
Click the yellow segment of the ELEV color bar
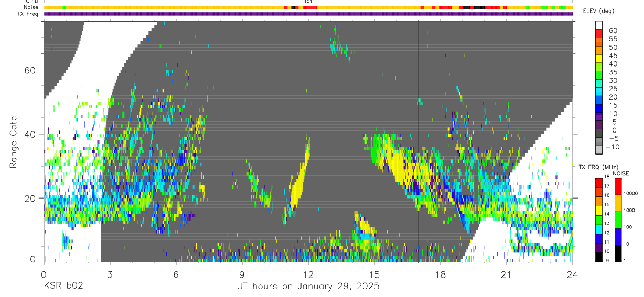click(599, 59)
